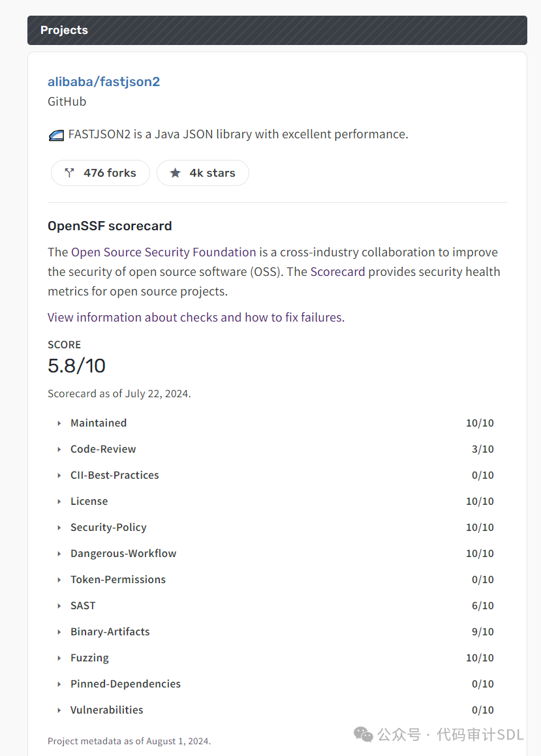The width and height of the screenshot is (541, 756).
Task: Select the SAST label text
Action: (83, 605)
